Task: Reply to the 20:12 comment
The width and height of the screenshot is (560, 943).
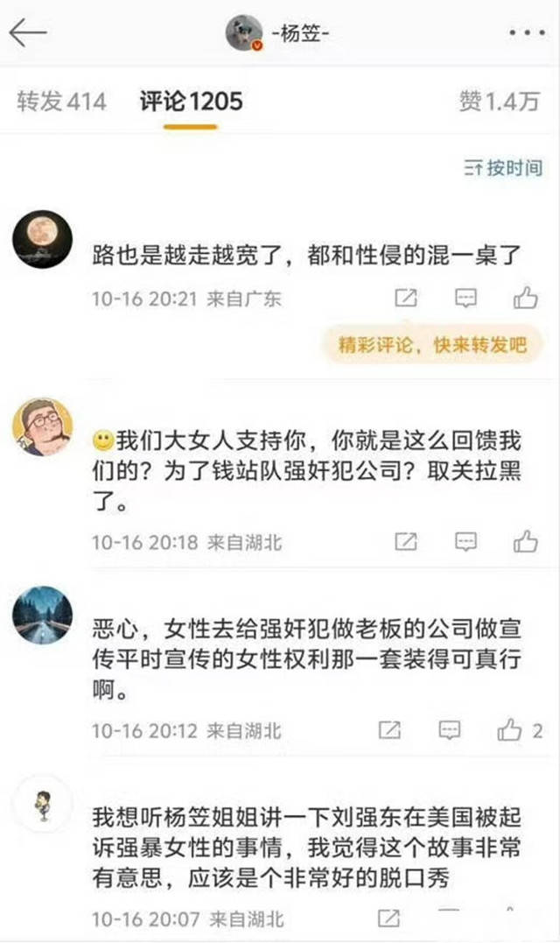Action: click(x=450, y=730)
